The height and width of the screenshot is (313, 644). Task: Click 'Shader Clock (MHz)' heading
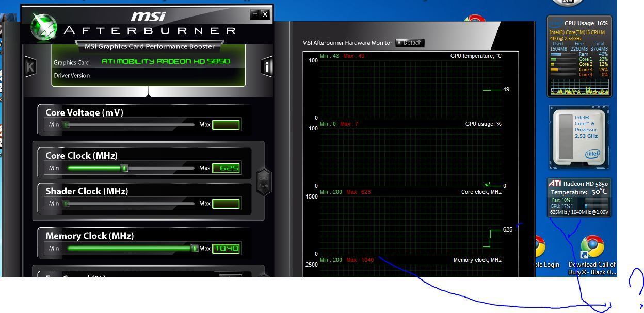87,191
